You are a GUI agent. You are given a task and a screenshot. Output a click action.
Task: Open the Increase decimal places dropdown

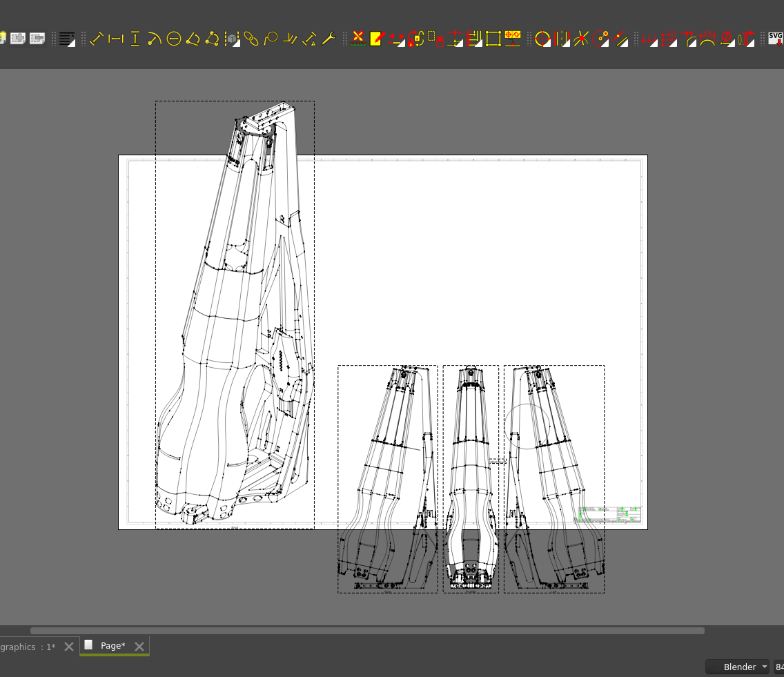(746, 39)
